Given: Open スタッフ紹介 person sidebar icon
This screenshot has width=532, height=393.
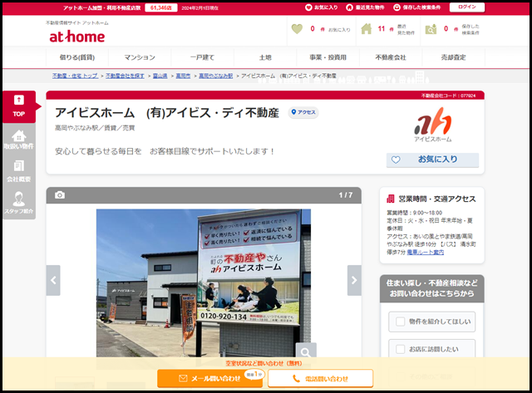Looking at the screenshot, I should point(19,203).
